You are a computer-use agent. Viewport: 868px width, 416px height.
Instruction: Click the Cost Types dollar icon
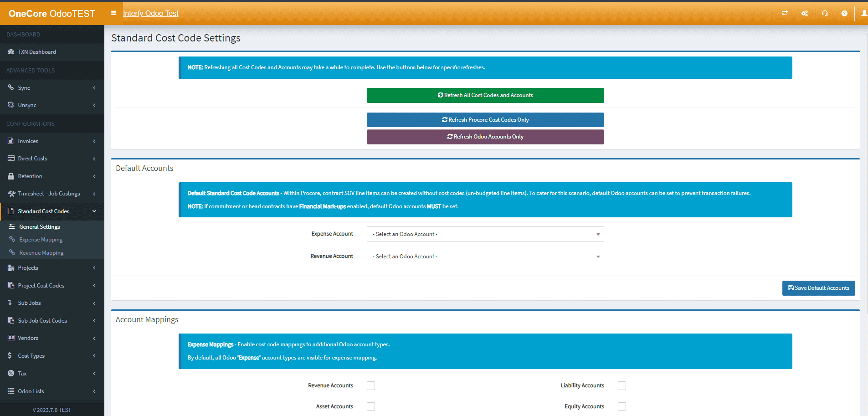click(10, 355)
